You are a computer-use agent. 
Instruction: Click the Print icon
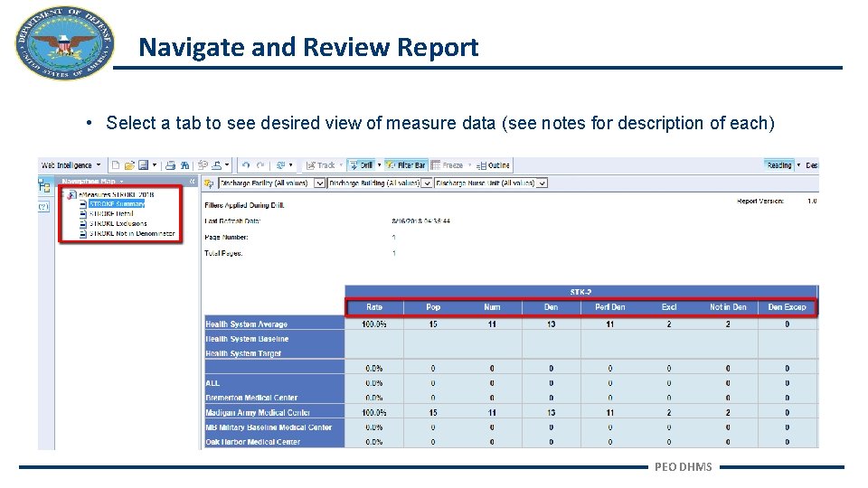point(171,164)
